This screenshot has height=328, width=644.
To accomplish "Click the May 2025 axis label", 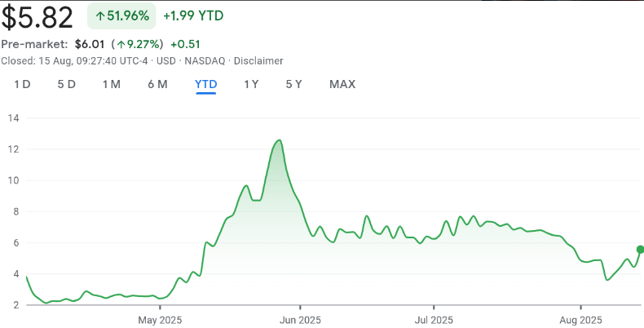I will (160, 319).
